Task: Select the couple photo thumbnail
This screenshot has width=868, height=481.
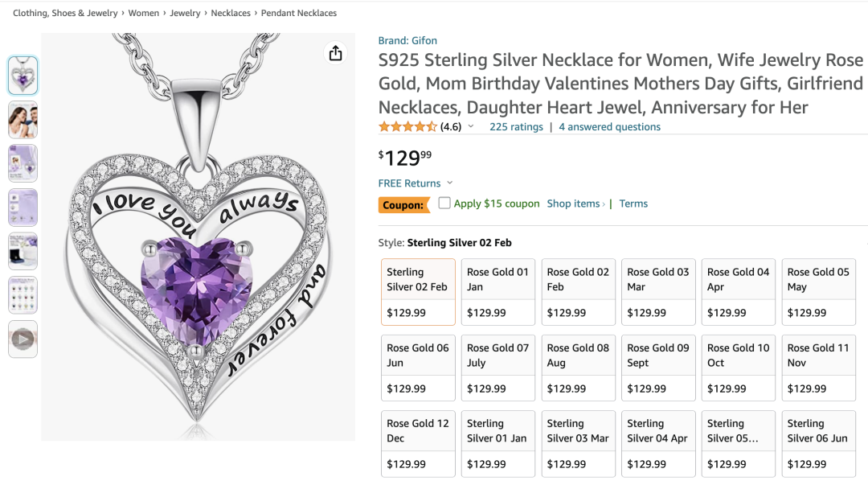Action: 23,120
